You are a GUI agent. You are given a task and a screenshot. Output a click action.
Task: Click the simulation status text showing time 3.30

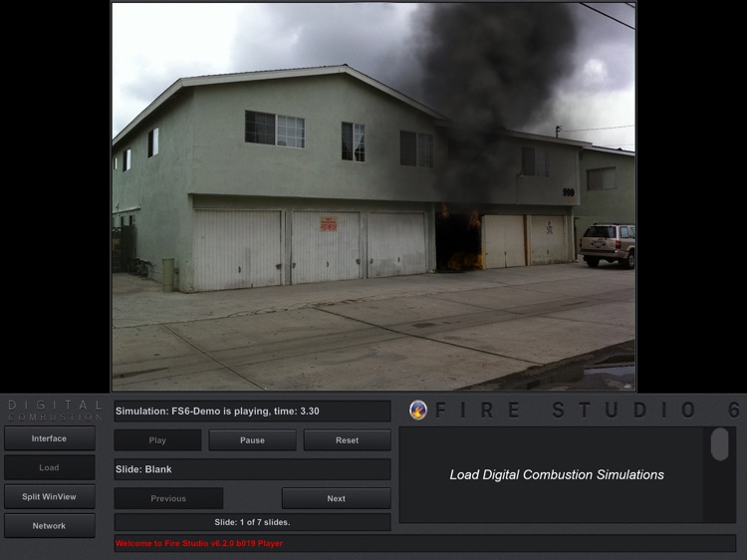pyautogui.click(x=253, y=412)
